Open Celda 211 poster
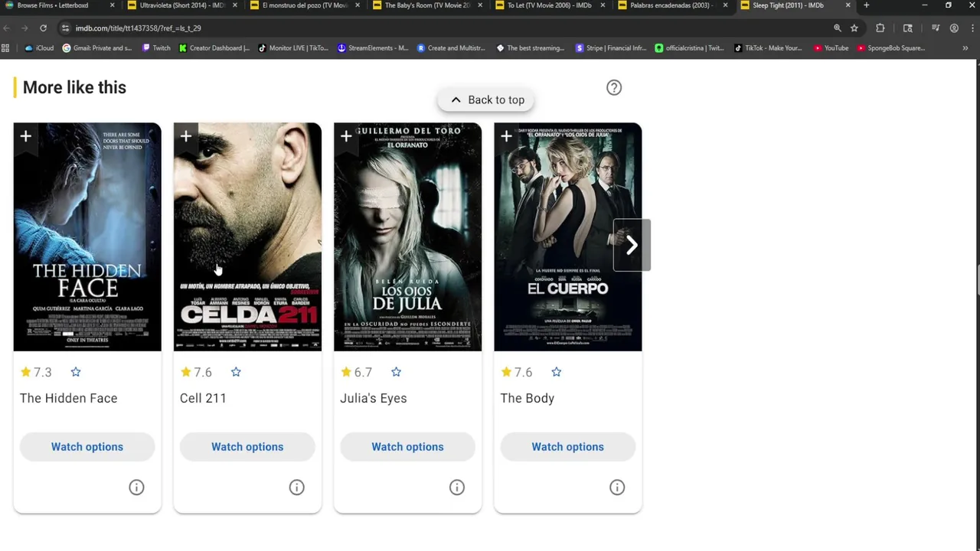 pyautogui.click(x=247, y=237)
